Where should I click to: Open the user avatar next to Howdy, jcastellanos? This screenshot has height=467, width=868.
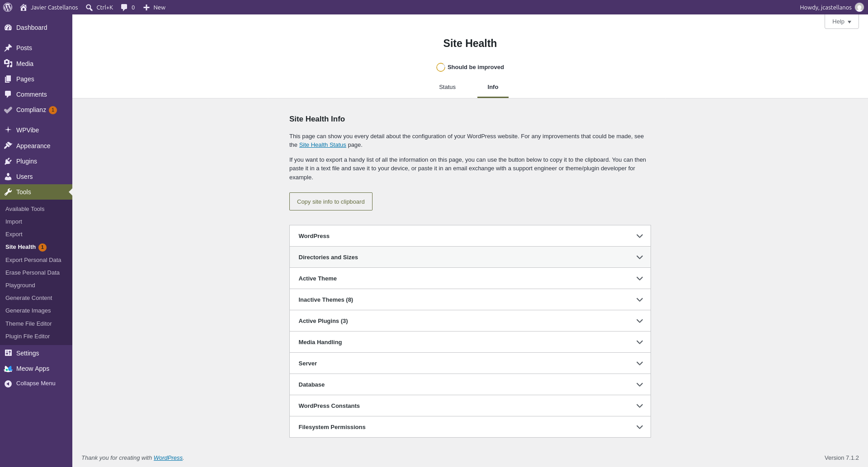tap(859, 7)
